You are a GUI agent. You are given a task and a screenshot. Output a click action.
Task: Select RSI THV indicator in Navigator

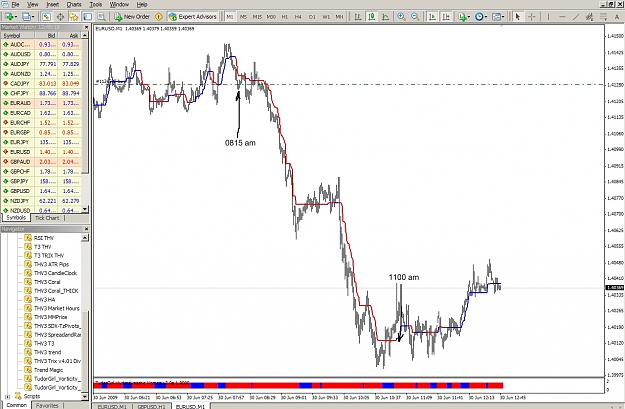point(44,238)
